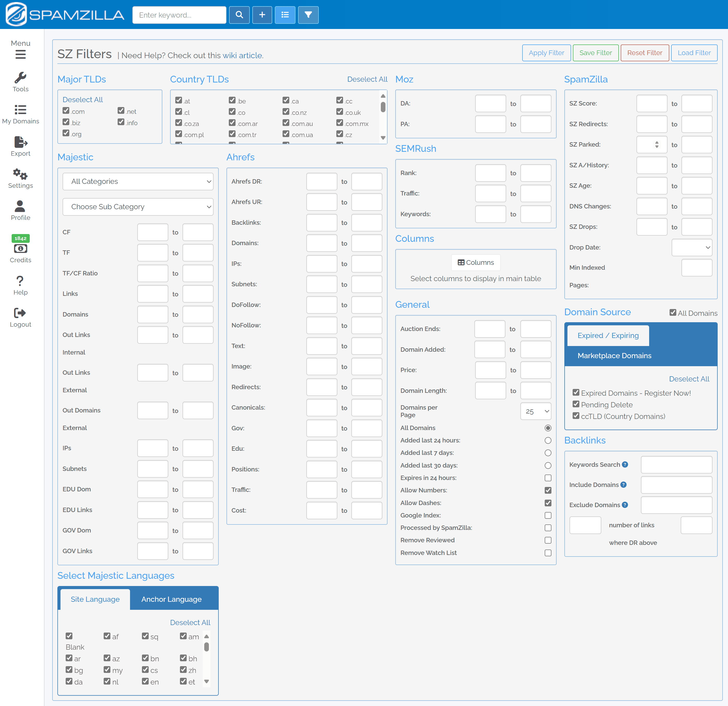The height and width of the screenshot is (706, 728).
Task: Open the list view button in header
Action: coord(285,15)
